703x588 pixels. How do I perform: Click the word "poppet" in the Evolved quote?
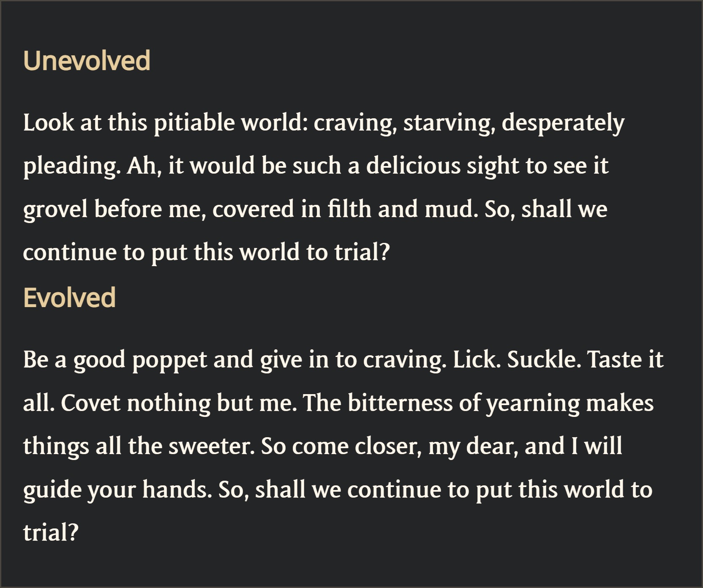[170, 360]
